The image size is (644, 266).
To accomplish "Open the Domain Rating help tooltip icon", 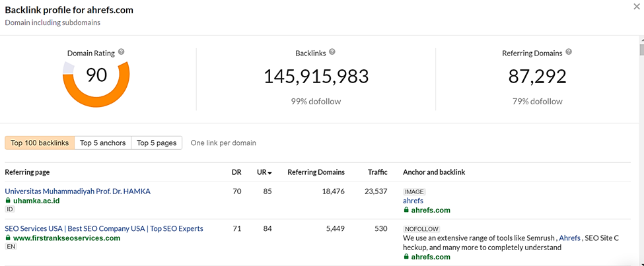I will (121, 52).
